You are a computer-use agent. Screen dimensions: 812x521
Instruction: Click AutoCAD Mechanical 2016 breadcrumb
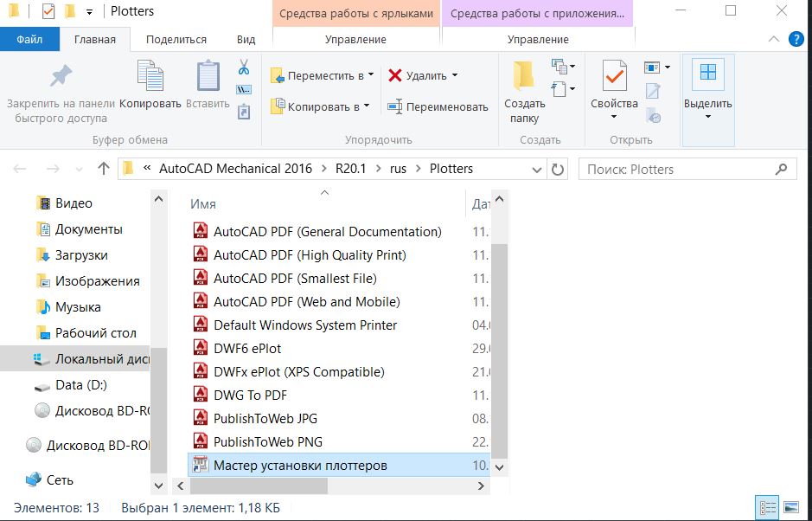(235, 169)
